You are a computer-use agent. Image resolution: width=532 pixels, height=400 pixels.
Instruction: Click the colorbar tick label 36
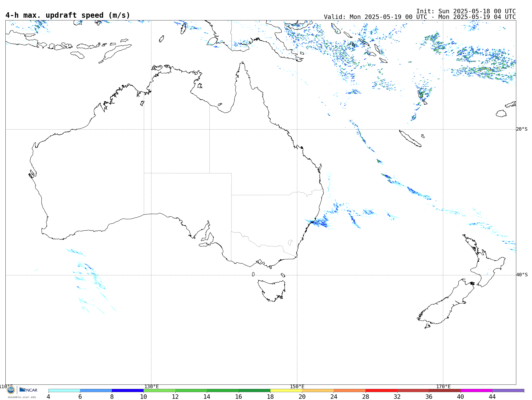pos(429,397)
